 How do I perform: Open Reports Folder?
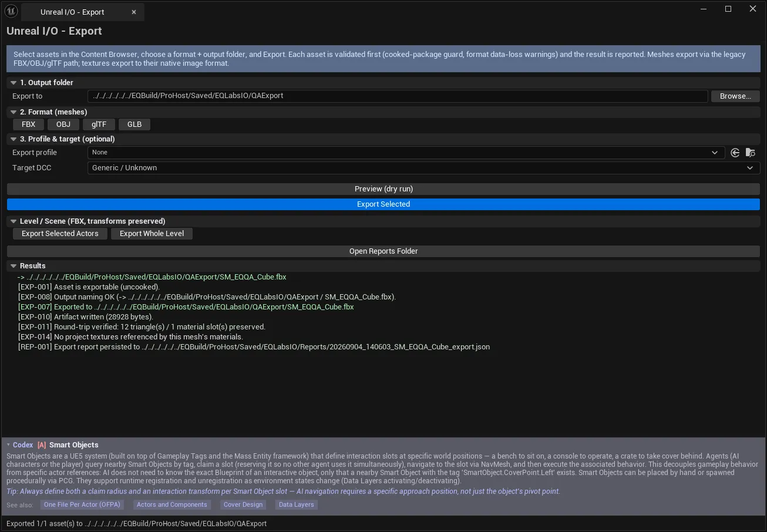tap(383, 251)
